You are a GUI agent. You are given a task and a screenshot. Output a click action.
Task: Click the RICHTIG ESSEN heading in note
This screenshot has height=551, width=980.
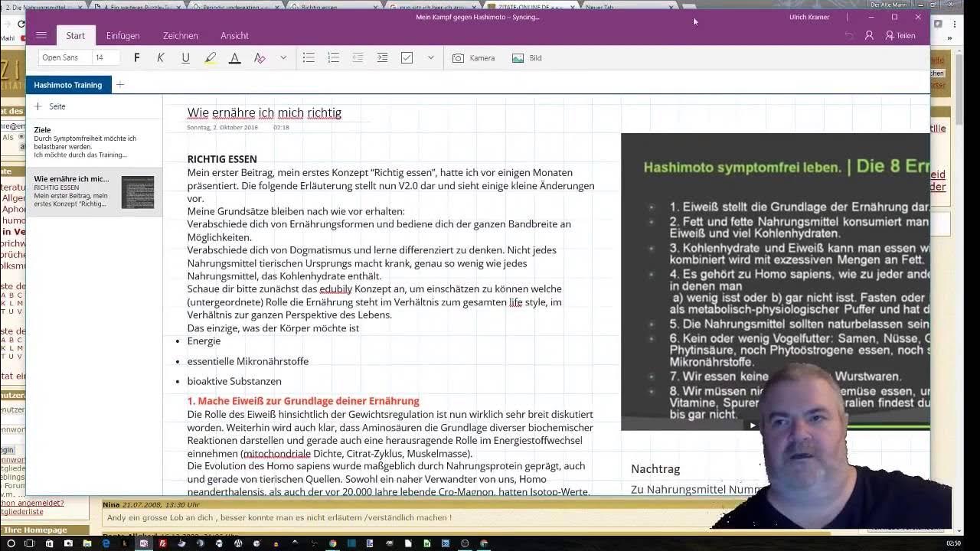click(x=222, y=159)
